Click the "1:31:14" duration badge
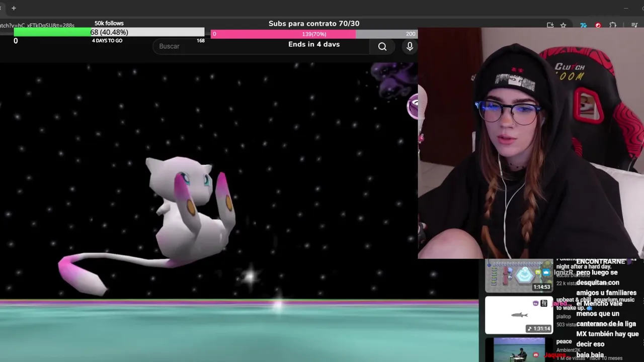This screenshot has width=644, height=362. click(539, 329)
